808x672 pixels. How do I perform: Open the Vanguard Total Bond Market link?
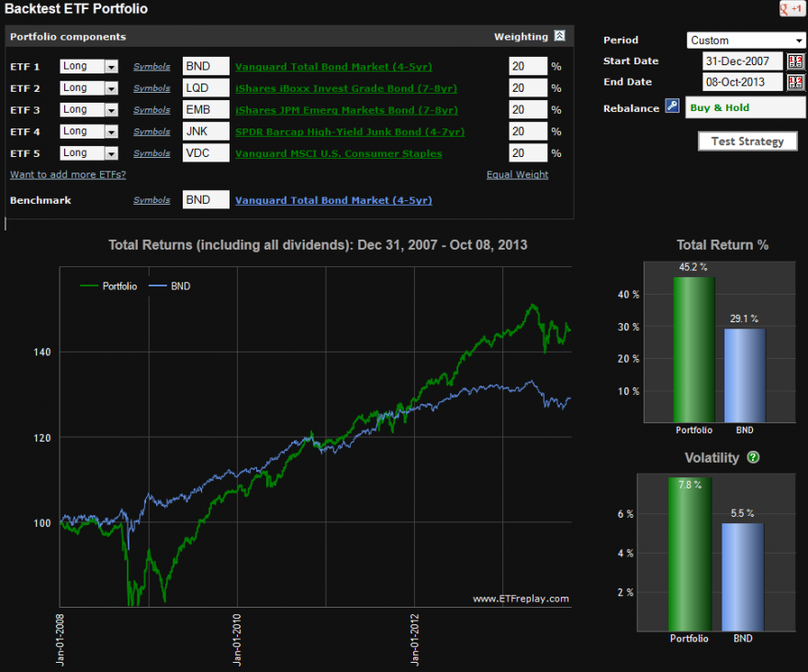pos(332,66)
